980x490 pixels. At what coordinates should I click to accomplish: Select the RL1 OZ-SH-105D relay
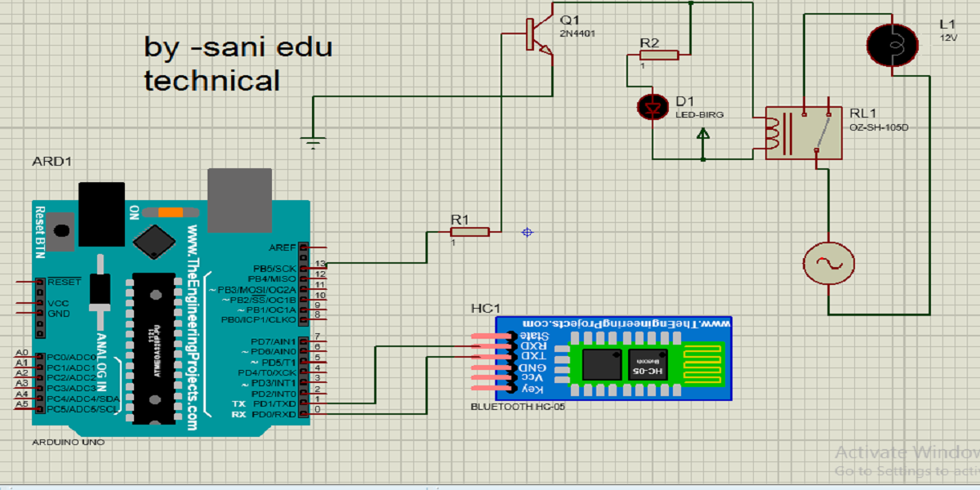802,133
